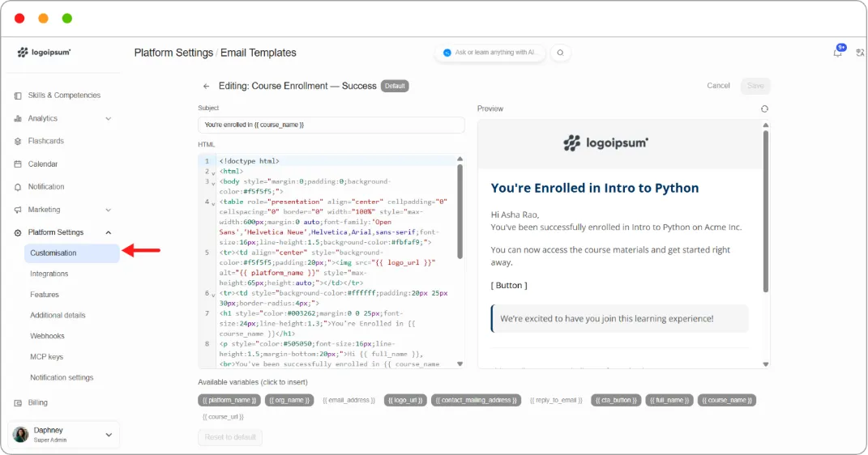Open Flashcards section
The height and width of the screenshot is (455, 868).
(46, 141)
